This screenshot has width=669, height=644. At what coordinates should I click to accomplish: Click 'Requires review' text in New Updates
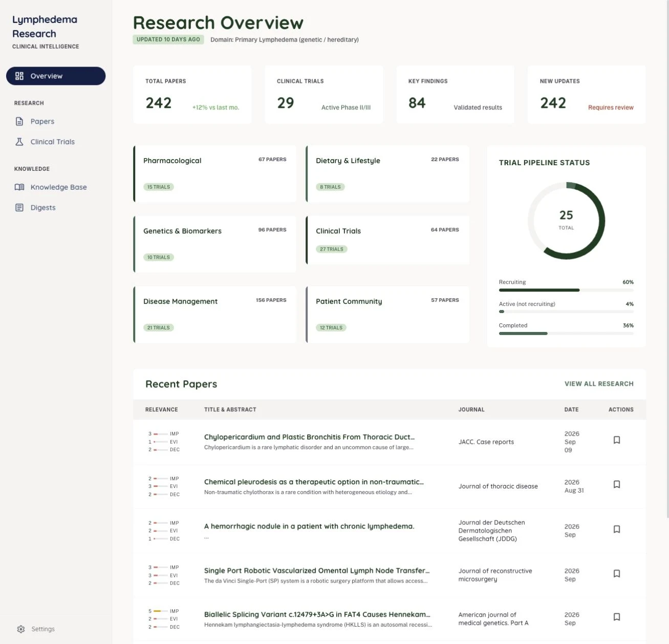click(x=611, y=107)
